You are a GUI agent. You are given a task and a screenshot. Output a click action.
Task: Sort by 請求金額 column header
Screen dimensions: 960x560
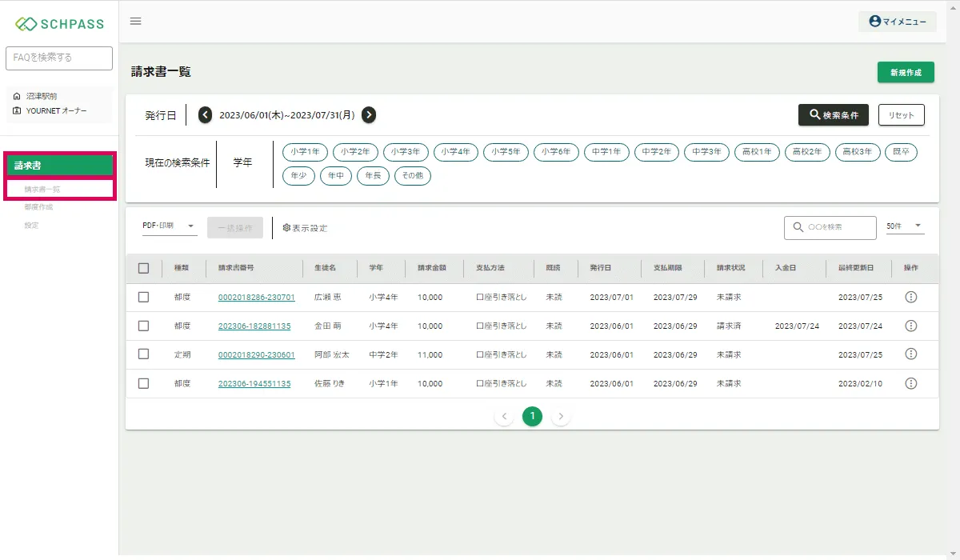coord(432,268)
